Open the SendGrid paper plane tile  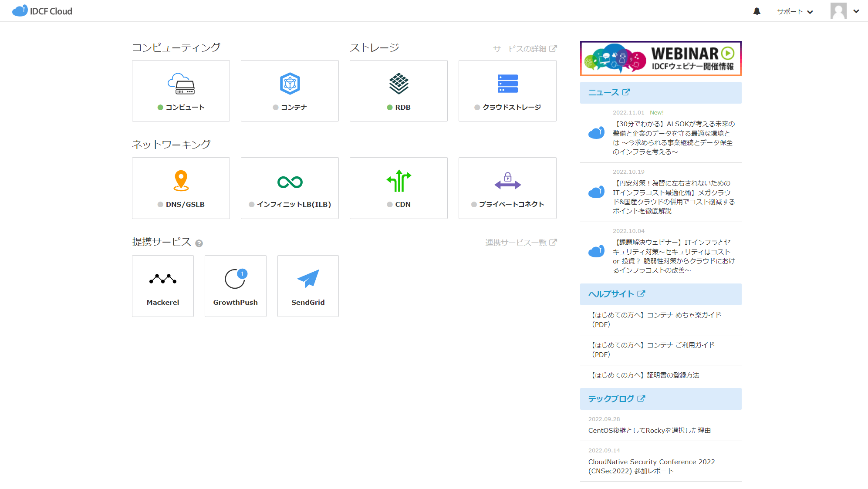click(308, 286)
